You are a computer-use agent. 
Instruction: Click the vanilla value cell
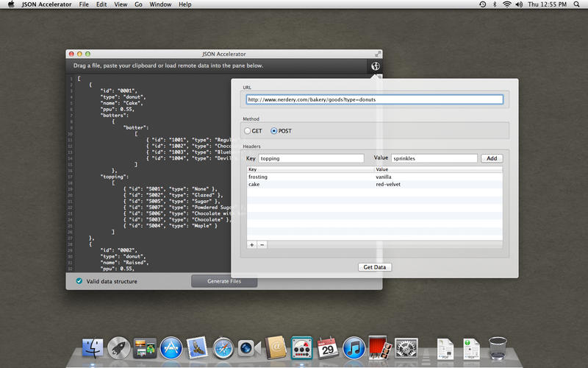(384, 177)
